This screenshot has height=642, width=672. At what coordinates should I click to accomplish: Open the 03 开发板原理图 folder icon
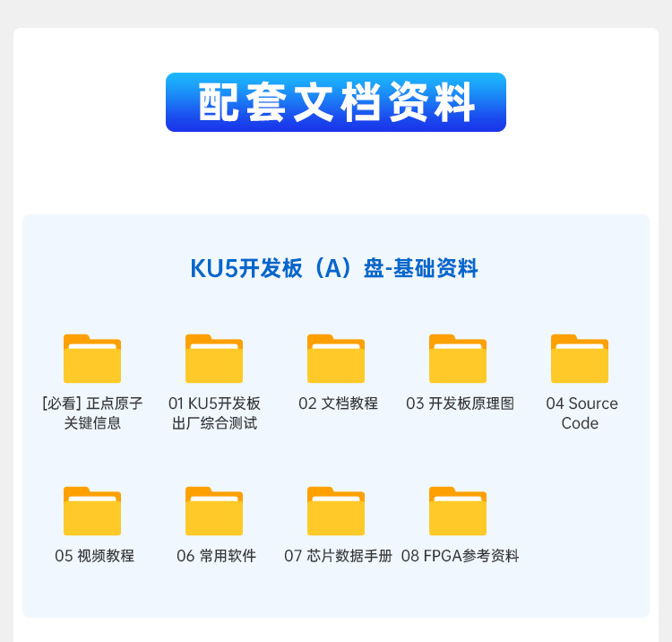click(x=458, y=359)
